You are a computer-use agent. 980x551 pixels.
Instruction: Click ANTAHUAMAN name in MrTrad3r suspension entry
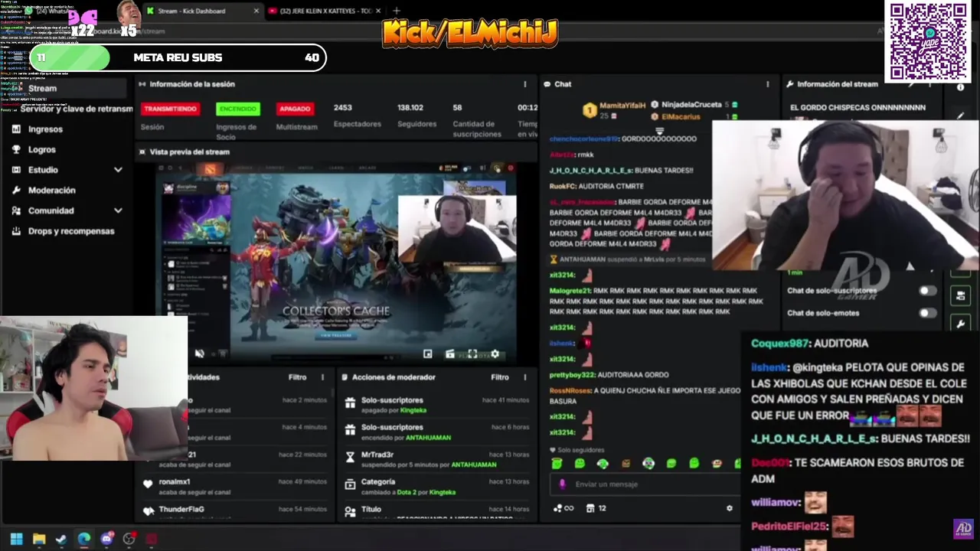(x=473, y=465)
